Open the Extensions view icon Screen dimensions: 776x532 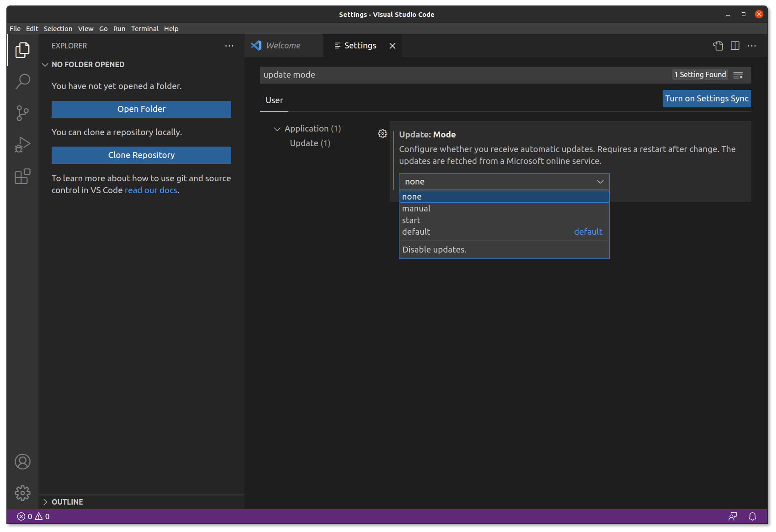pyautogui.click(x=22, y=176)
